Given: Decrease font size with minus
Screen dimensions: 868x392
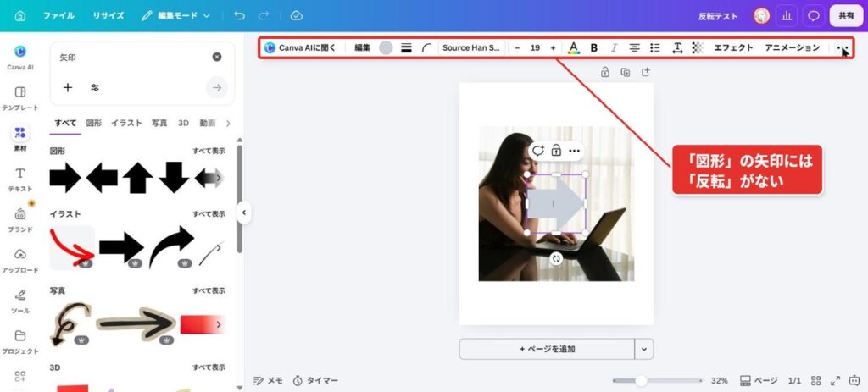Looking at the screenshot, I should 517,48.
